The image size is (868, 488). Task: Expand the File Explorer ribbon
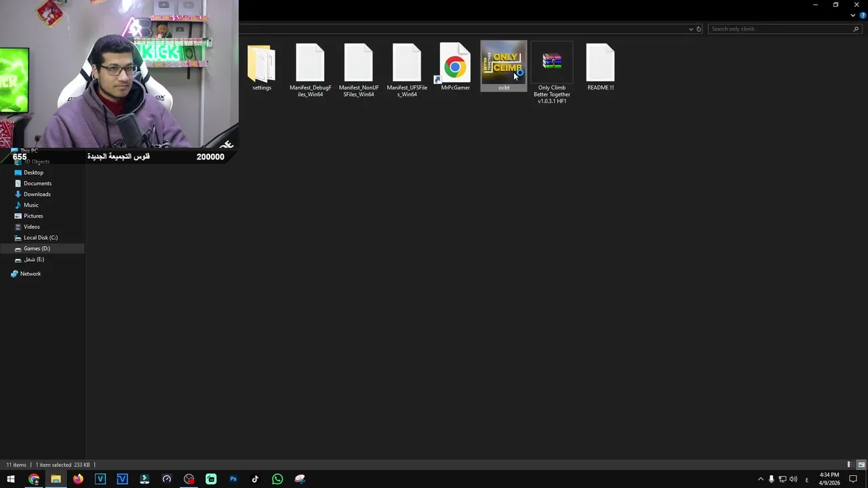(853, 15)
